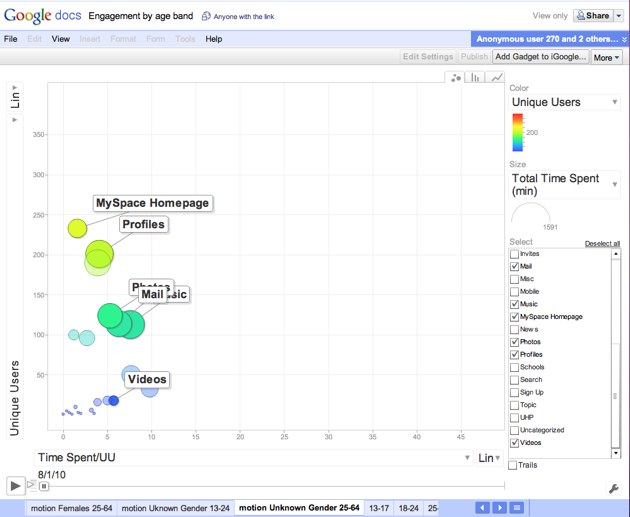The width and height of the screenshot is (630, 517).
Task: Check the Uncategorized checkbox
Action: tap(514, 430)
